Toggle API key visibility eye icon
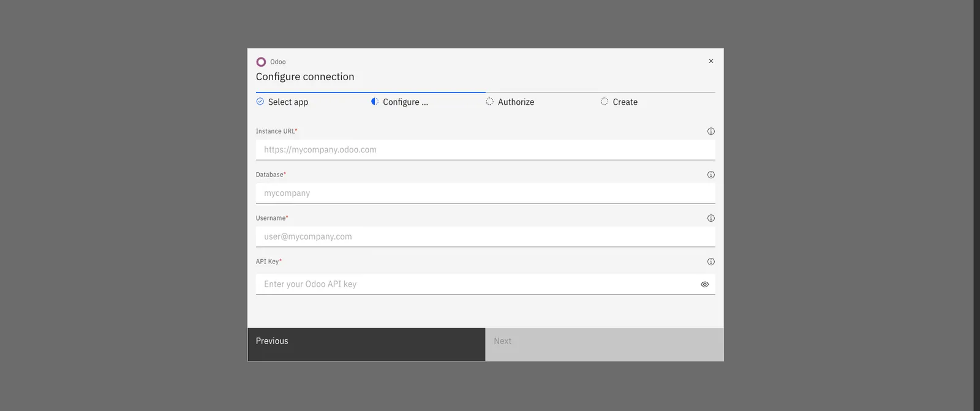980x411 pixels. pyautogui.click(x=704, y=284)
